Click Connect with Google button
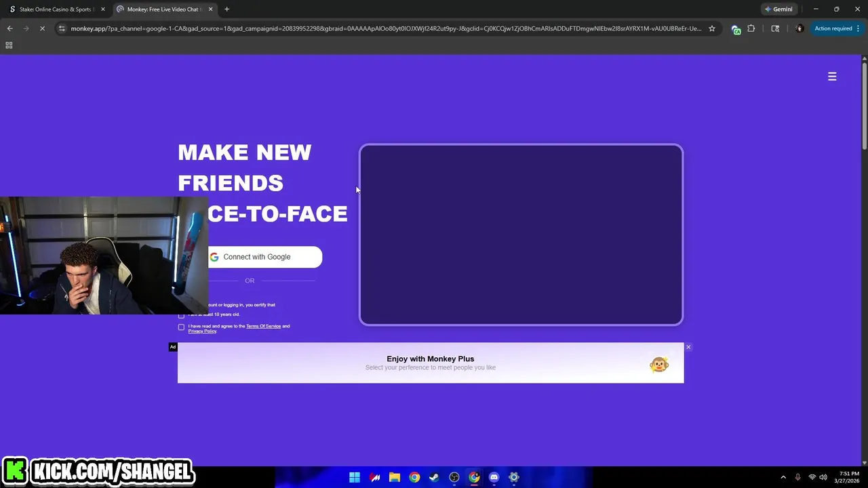The image size is (868, 488). [264, 257]
